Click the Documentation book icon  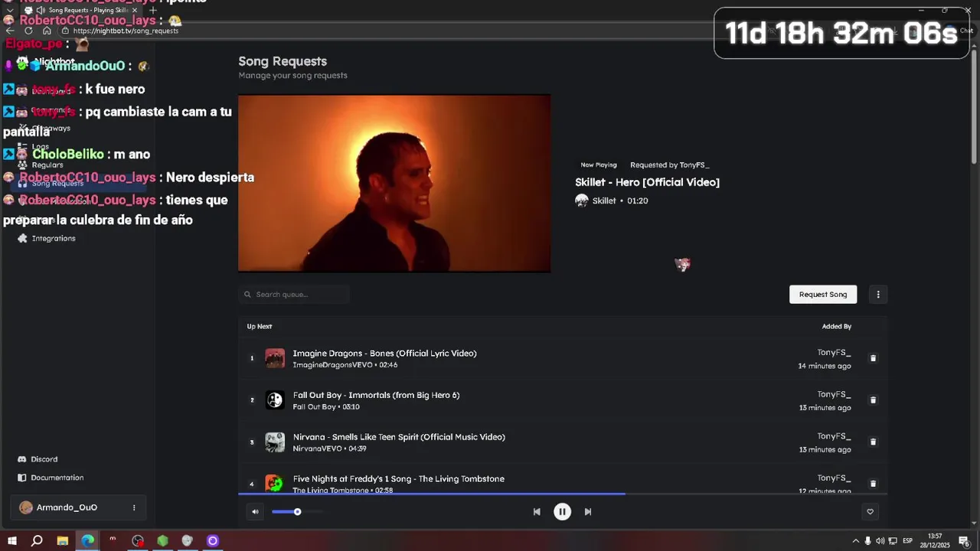pyautogui.click(x=22, y=478)
